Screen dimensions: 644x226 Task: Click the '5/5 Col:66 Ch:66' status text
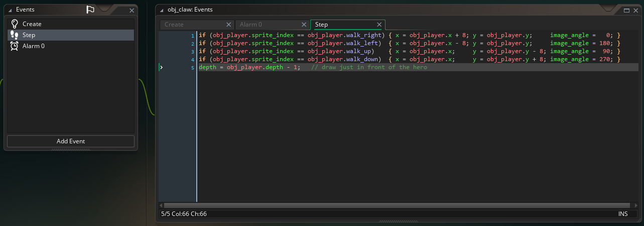(184, 214)
